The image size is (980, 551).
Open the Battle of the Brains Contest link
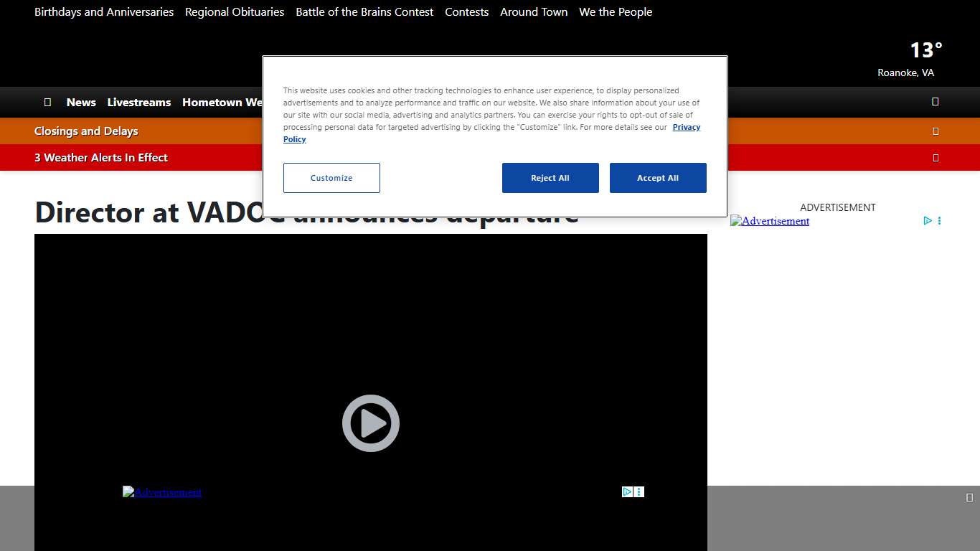364,12
